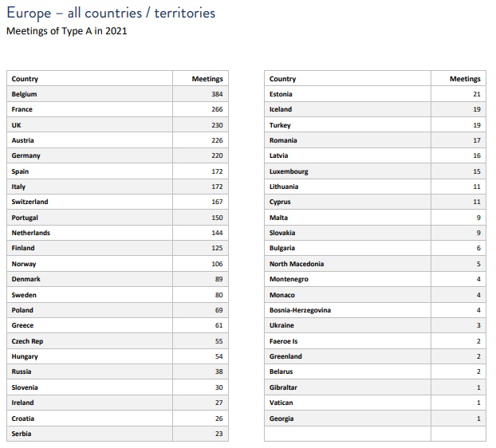Click the page title 'Europe – all countries / territories'

[111, 14]
